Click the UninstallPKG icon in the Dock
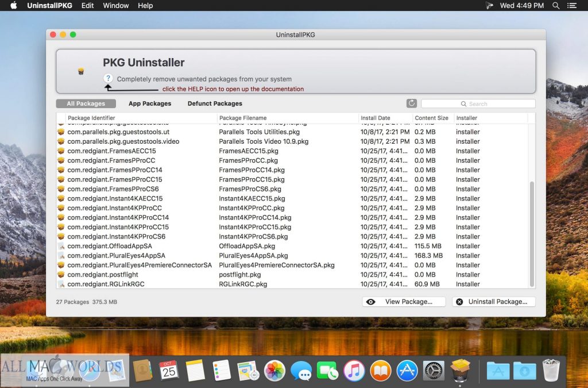Screen dimensions: 588x388 tap(460, 371)
